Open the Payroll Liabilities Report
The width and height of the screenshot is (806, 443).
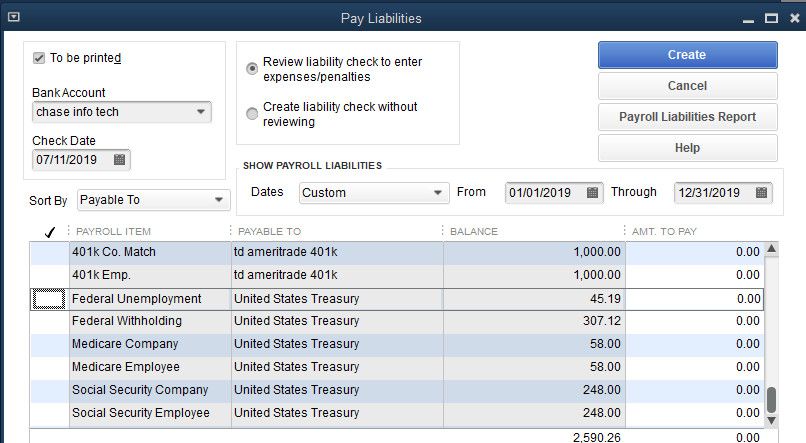pos(687,117)
